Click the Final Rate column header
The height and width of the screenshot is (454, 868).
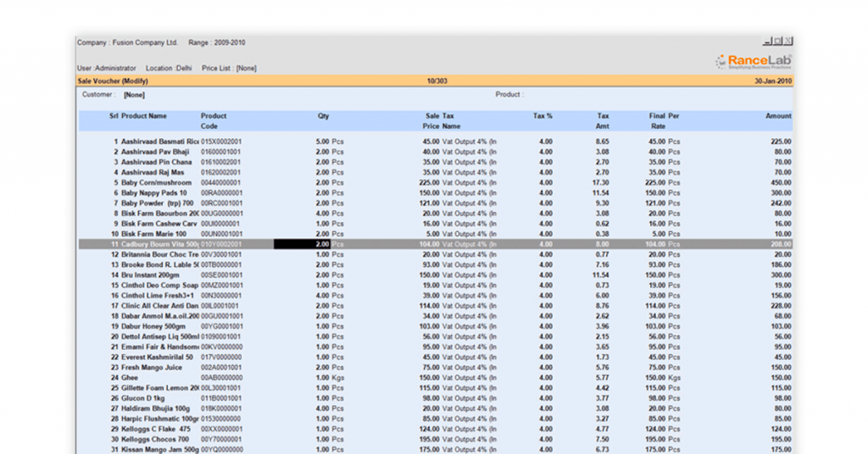click(657, 120)
